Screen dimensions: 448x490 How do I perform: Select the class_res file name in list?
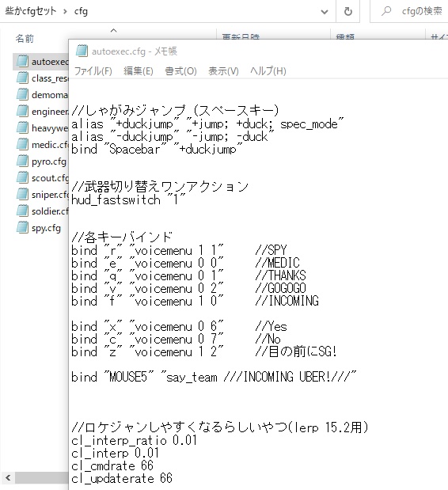50,78
